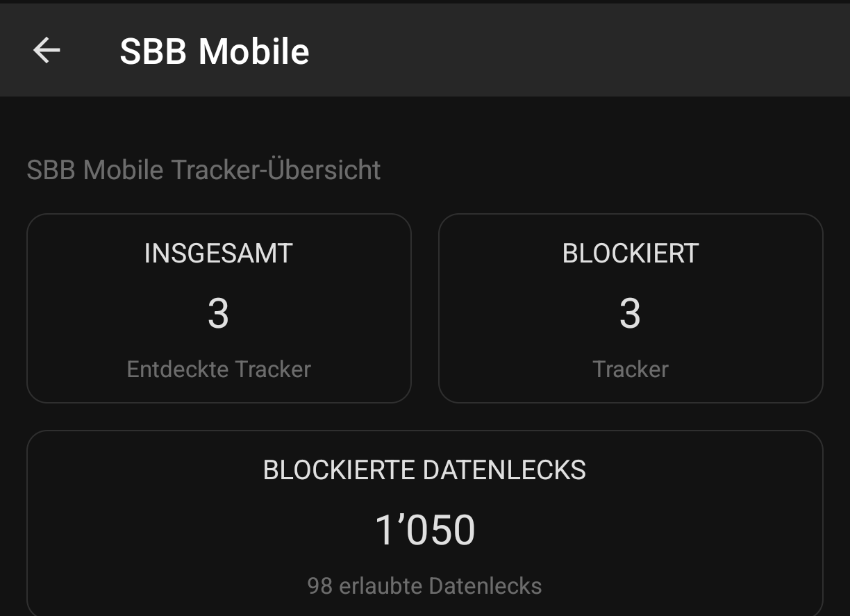Click the number 3 under BLOCKIERT
The width and height of the screenshot is (850, 616).
click(x=630, y=314)
